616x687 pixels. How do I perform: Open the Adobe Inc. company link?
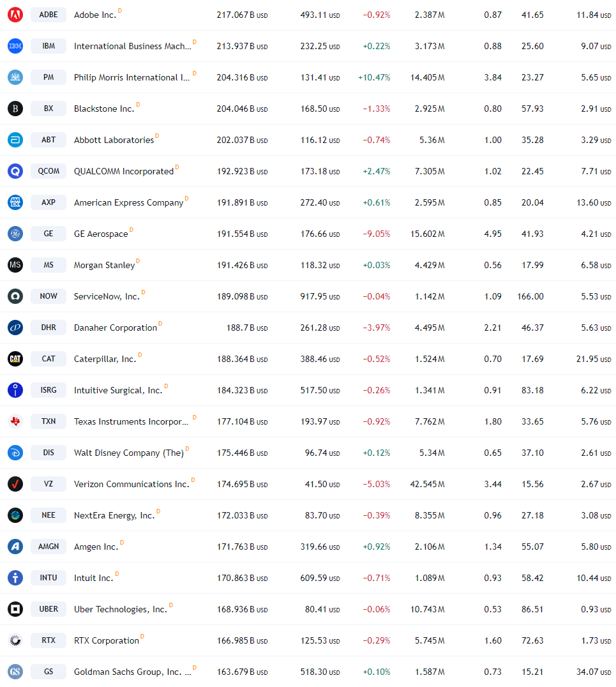(95, 15)
